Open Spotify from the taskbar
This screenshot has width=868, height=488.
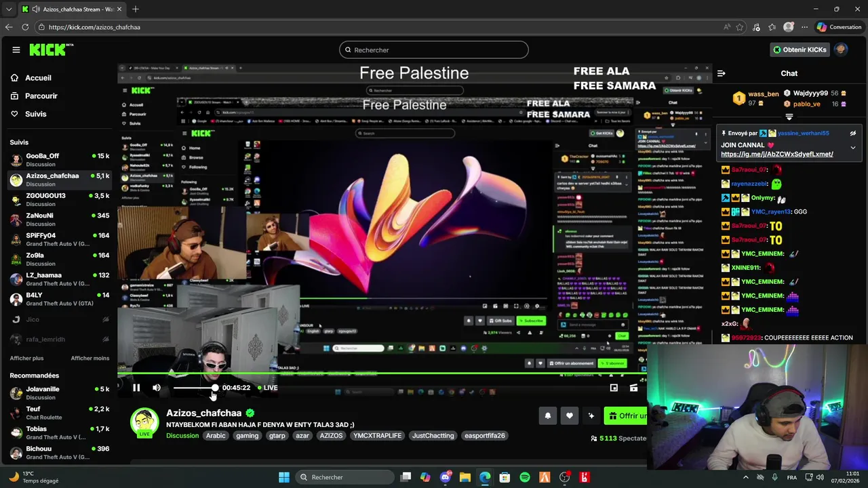tap(525, 477)
